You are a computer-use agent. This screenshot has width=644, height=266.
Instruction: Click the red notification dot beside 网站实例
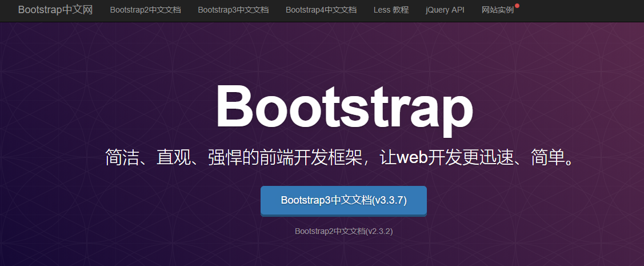517,6
